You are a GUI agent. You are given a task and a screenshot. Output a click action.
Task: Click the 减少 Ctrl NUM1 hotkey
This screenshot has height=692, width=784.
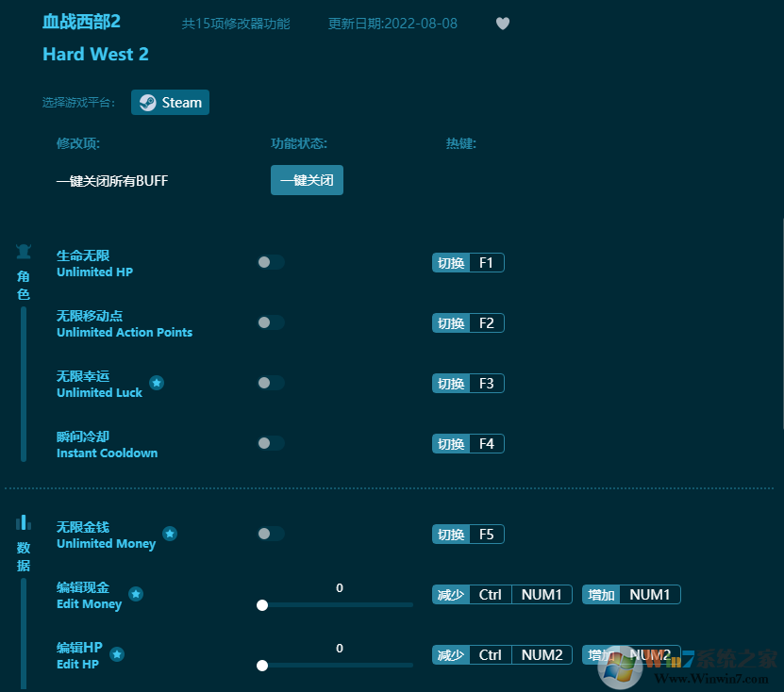pyautogui.click(x=502, y=595)
